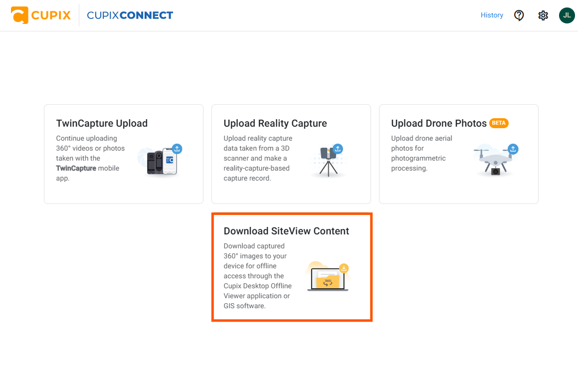578x392 pixels.
Task: Click the CUPIX wordmark text
Action: coord(51,15)
